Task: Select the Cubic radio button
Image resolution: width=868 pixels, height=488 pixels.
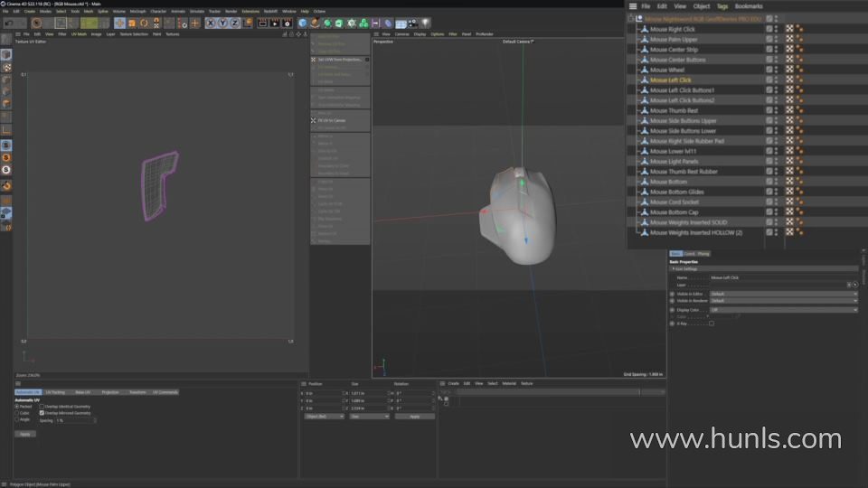Action: (17, 413)
